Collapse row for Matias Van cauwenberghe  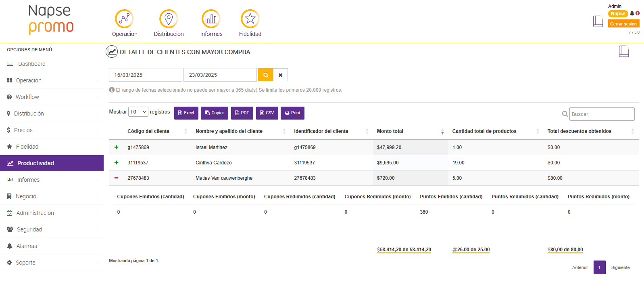point(117,178)
